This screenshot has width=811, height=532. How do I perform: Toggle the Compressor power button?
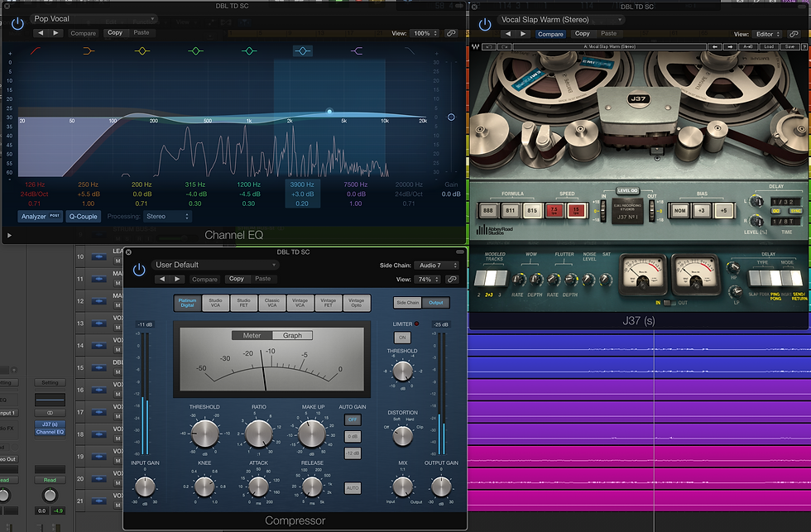point(139,270)
